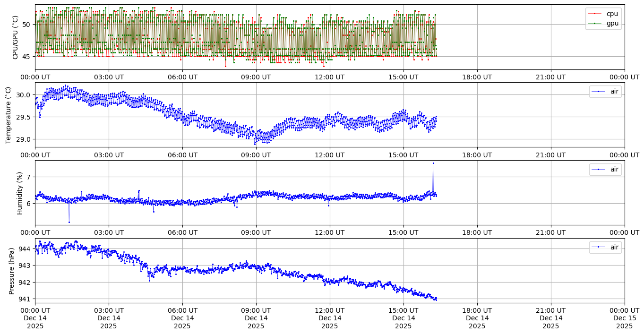This screenshot has height=334, width=644.
Task: Click the last pressure data point near 941 hPa
Action: 436,300
